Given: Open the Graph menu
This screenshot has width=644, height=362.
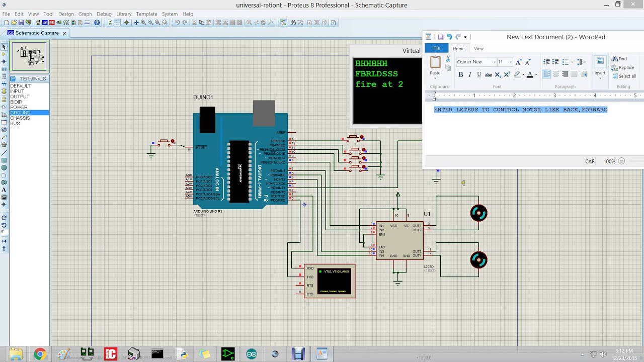Looking at the screenshot, I should [x=85, y=14].
